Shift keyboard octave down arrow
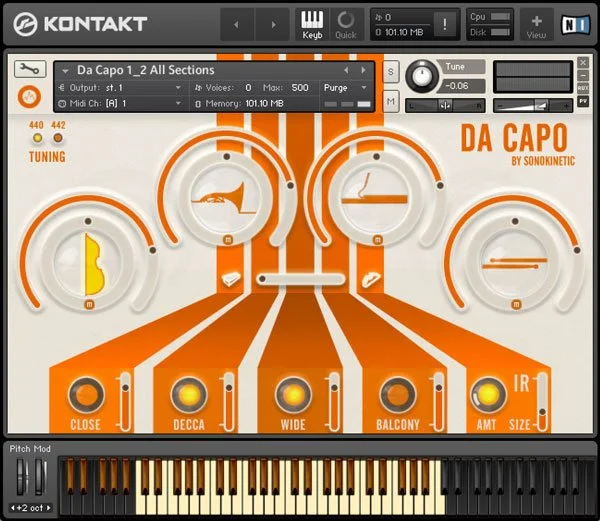This screenshot has height=521, width=600. point(13,508)
